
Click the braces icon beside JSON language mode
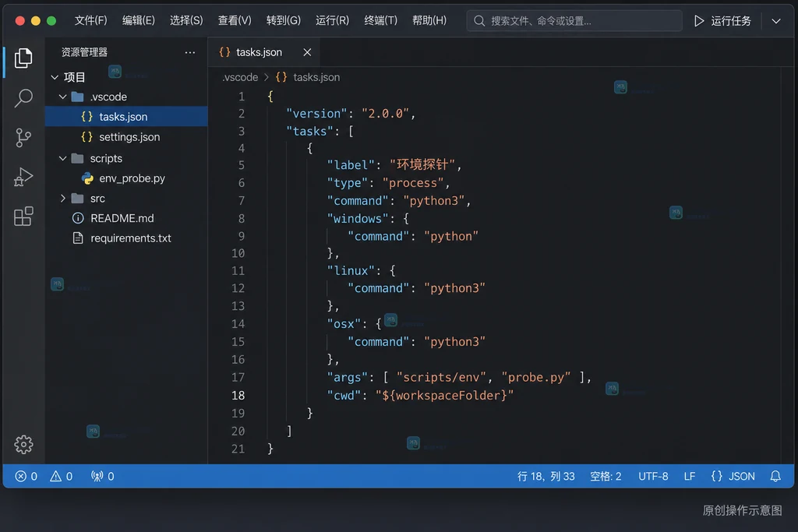pos(717,476)
